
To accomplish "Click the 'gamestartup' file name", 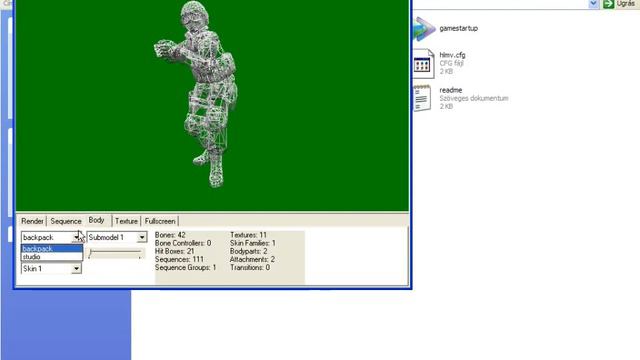I will tap(458, 28).
